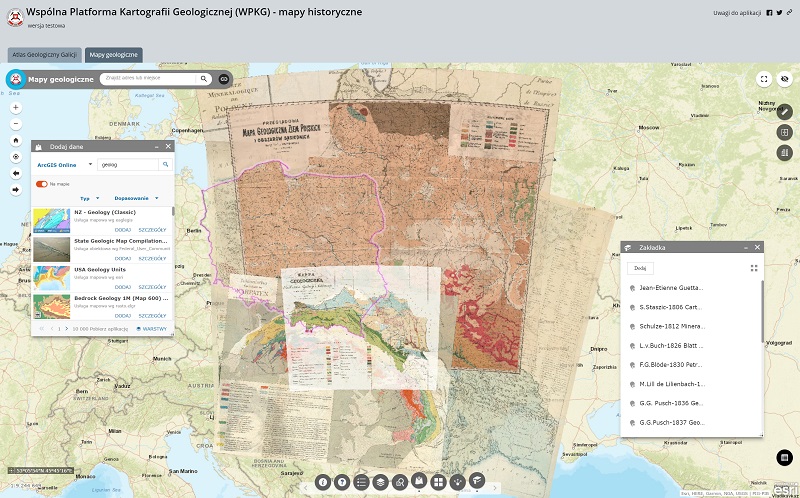Copy app link icon in header
800x498 pixels.
[789, 12]
